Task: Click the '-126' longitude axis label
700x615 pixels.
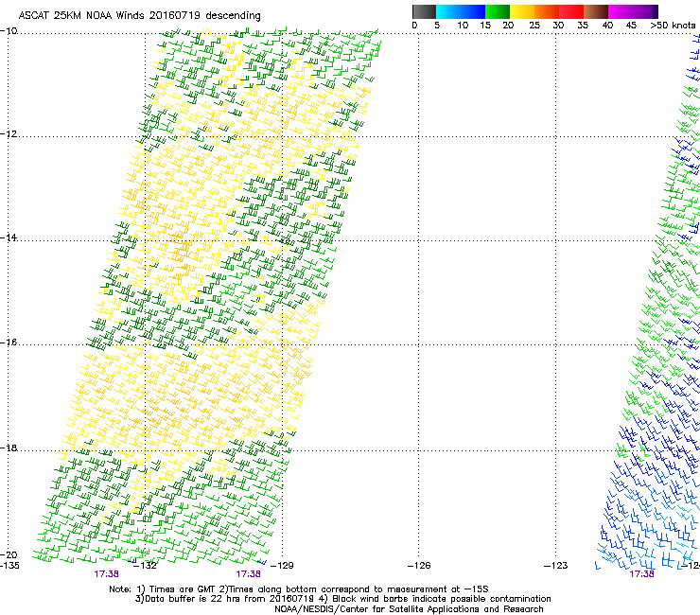Action: (419, 566)
